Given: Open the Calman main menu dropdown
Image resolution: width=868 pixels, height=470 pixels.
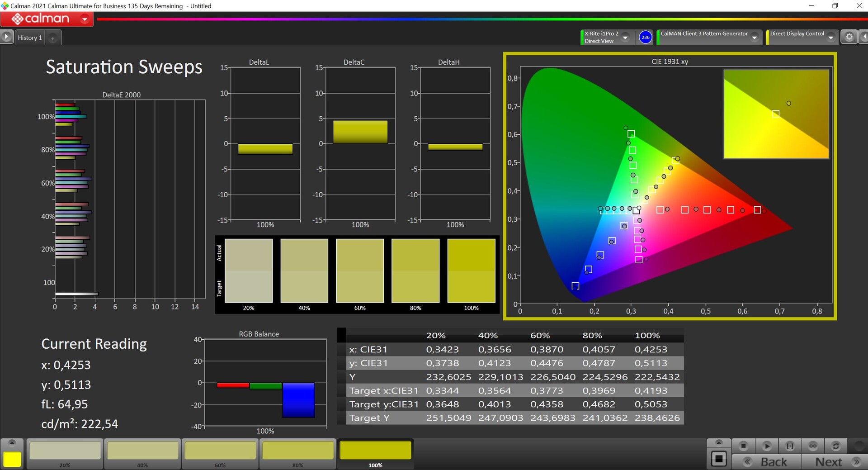Looking at the screenshot, I should click(x=85, y=19).
